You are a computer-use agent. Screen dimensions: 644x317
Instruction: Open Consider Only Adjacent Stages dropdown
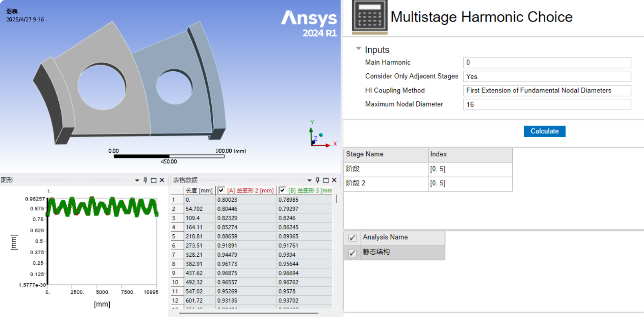tap(547, 76)
